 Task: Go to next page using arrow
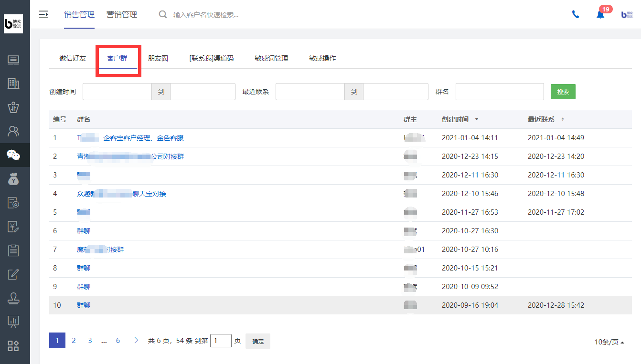[x=136, y=341]
